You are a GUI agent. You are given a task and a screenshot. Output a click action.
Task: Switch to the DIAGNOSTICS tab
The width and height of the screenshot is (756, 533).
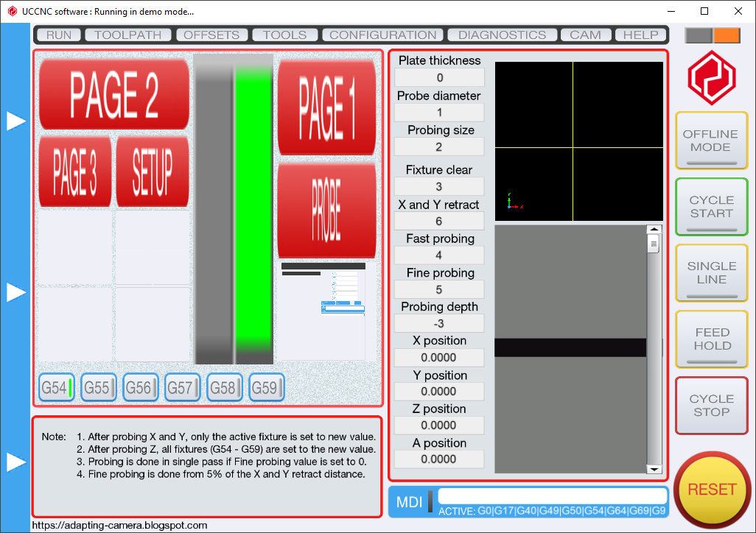click(x=502, y=34)
